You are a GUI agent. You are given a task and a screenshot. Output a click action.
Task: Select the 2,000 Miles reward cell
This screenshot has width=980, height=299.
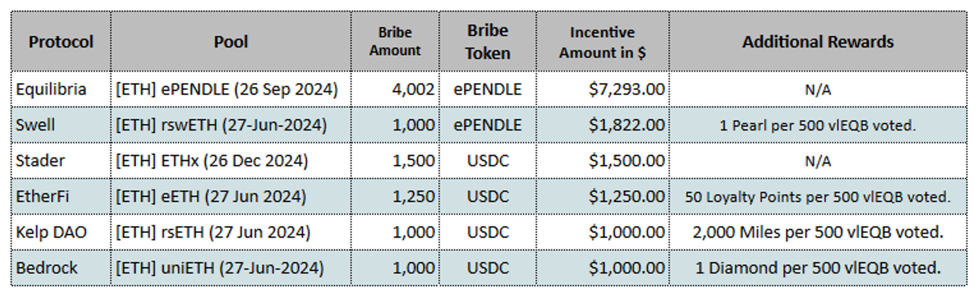[x=817, y=232]
